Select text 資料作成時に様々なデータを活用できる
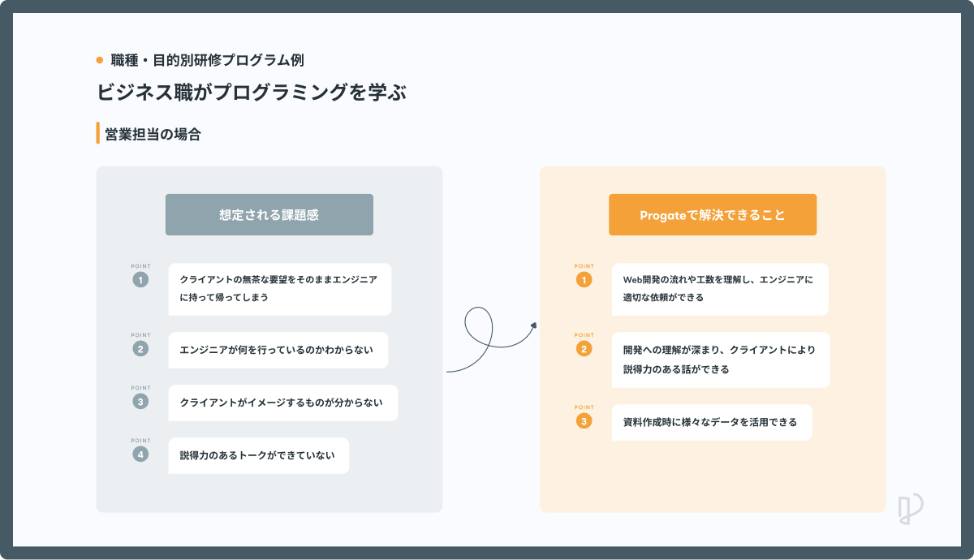Screen dimensions: 974x560 [x=710, y=422]
